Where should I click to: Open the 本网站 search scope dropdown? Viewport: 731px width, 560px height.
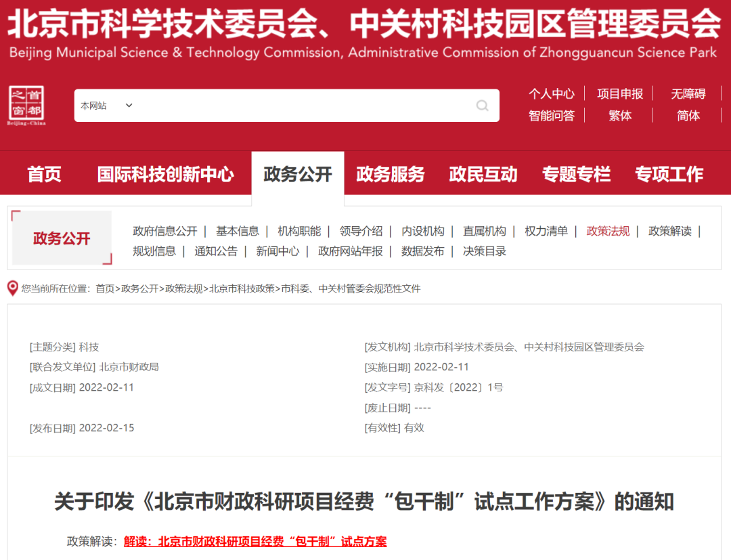pyautogui.click(x=107, y=106)
